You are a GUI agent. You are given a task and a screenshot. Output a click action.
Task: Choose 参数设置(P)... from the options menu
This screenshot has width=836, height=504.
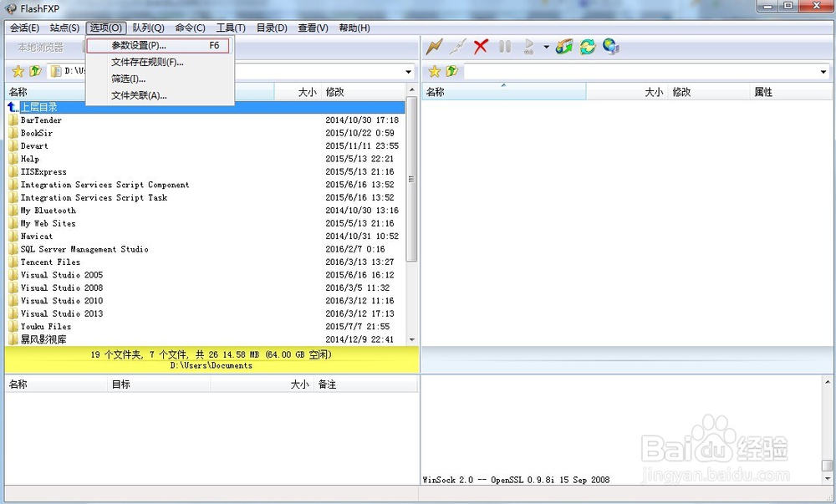[158, 46]
